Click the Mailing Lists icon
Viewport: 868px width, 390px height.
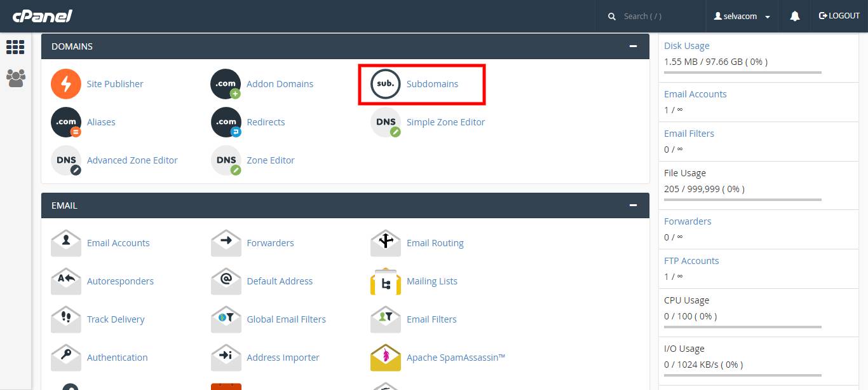[386, 281]
